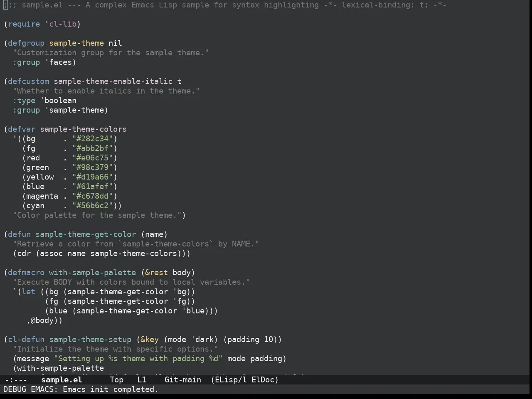Click the 'let' keyword in the macro
This screenshot has height=399, width=532.
click(x=29, y=292)
